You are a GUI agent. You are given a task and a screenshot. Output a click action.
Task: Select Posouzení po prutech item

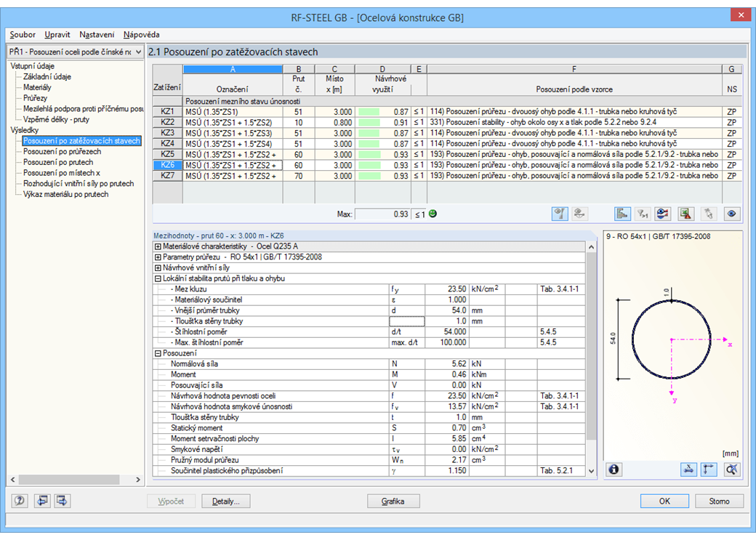(x=58, y=162)
